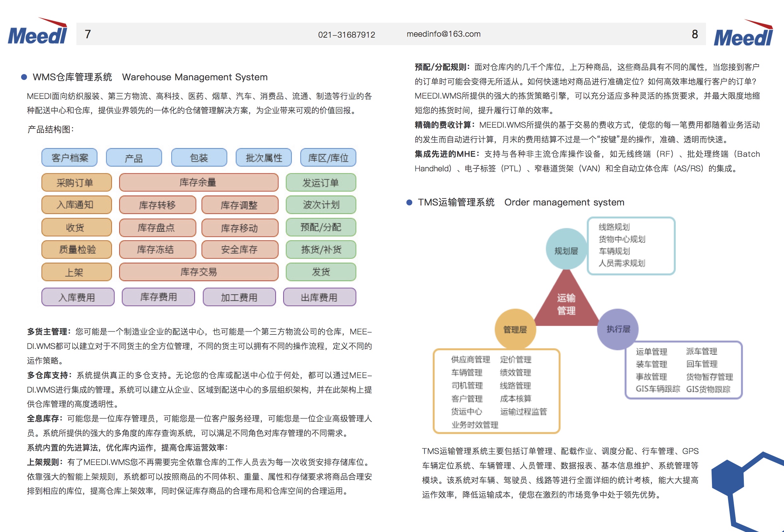The width and height of the screenshot is (784, 532).
Task: Click 回车管理 text
Action: coord(702,364)
